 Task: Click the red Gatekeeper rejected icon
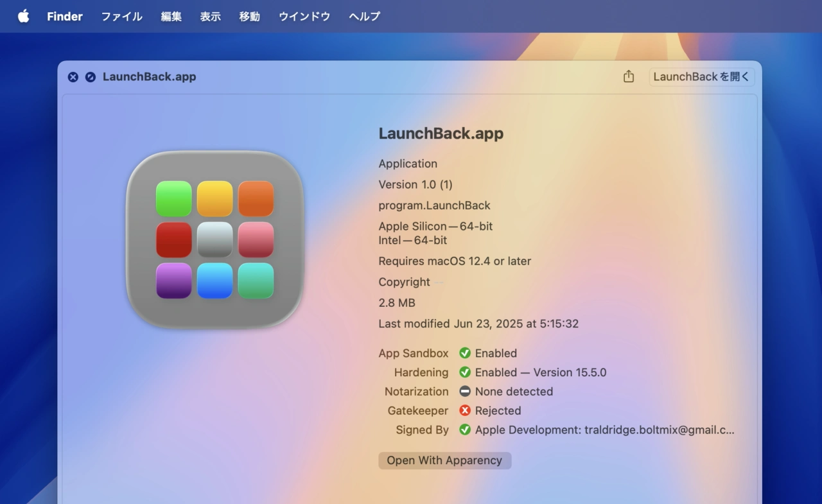[465, 411]
